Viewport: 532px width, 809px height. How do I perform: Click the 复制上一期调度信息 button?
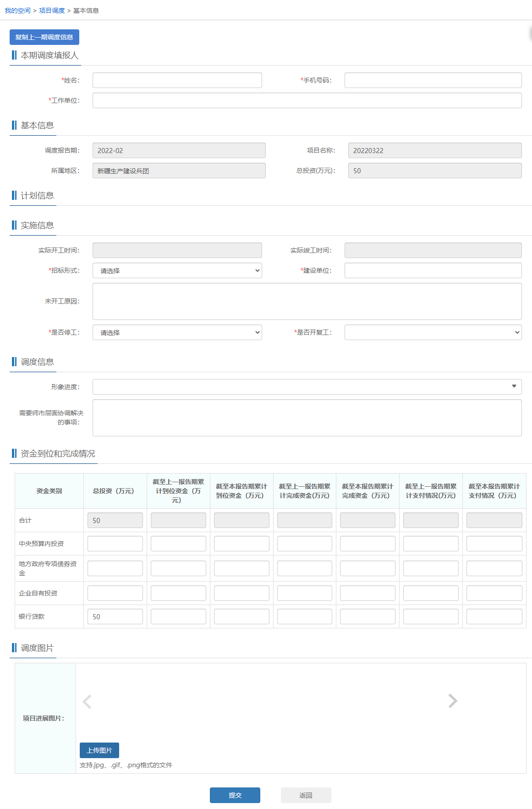pyautogui.click(x=44, y=37)
